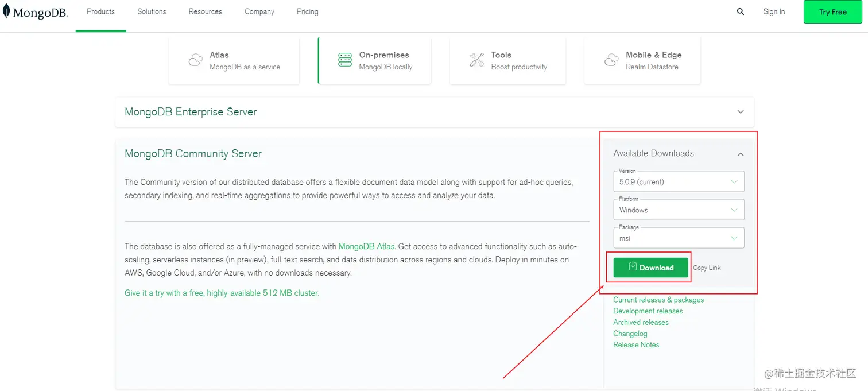The image size is (868, 391).
Task: Open the Release Notes link
Action: (x=636, y=344)
